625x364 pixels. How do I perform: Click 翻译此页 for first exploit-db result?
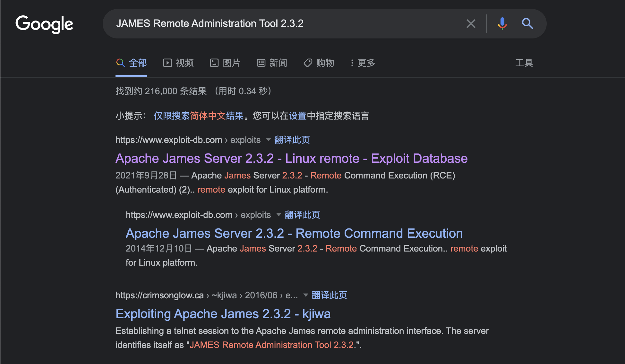(292, 140)
